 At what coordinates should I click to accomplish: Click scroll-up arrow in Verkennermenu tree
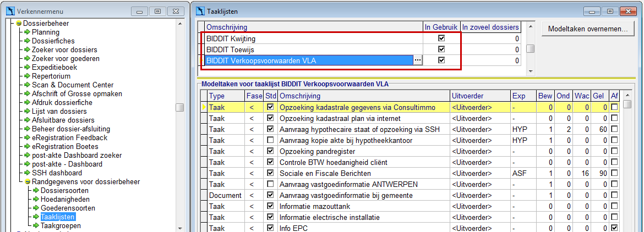pos(180,23)
